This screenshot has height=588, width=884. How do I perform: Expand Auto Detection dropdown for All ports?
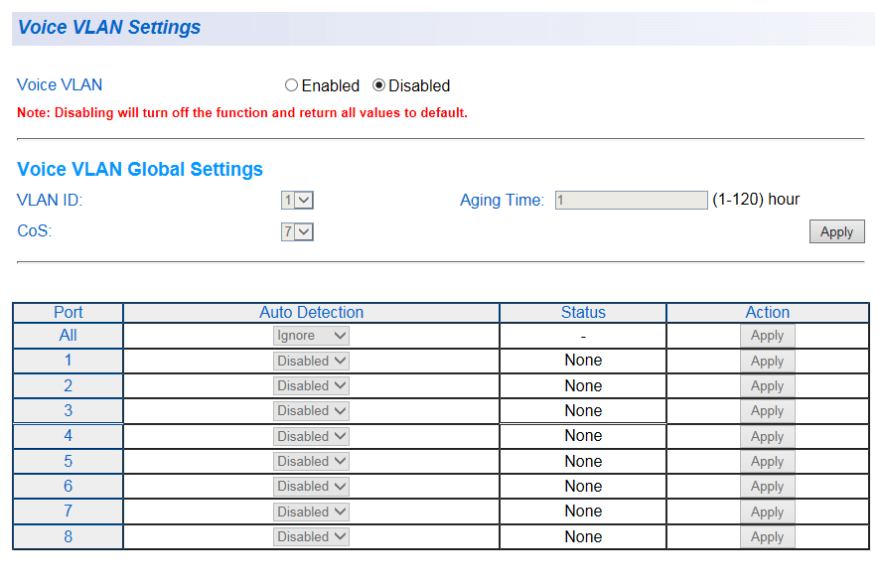[311, 336]
